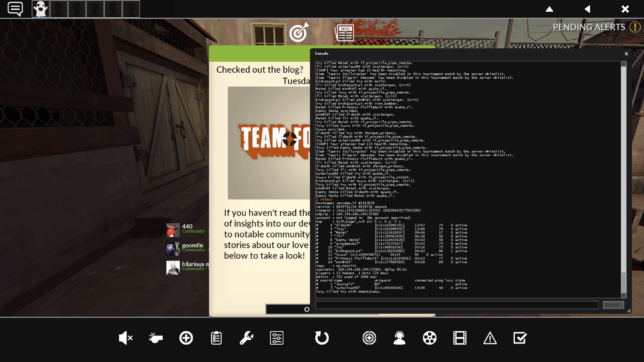Click the Console Submit button

pyautogui.click(x=613, y=305)
